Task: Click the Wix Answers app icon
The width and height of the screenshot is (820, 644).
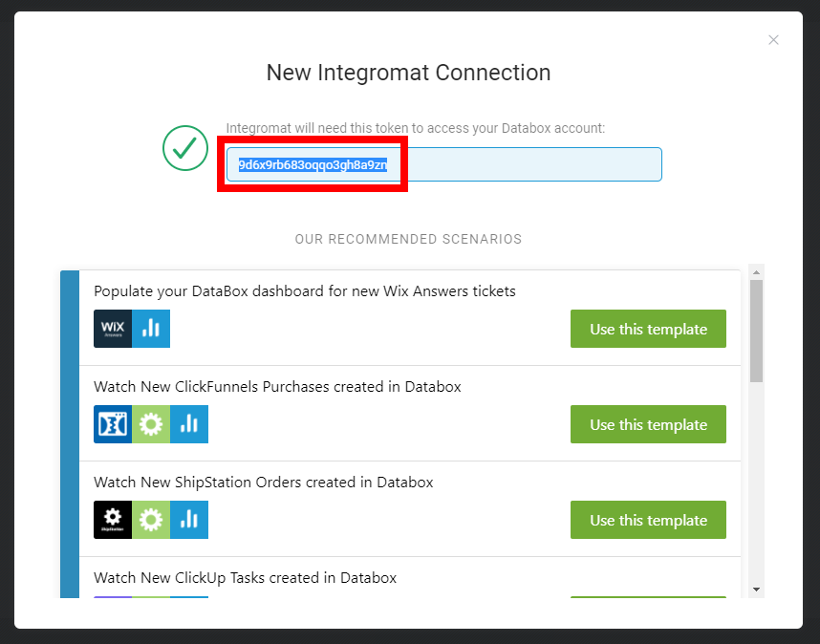Action: (113, 329)
